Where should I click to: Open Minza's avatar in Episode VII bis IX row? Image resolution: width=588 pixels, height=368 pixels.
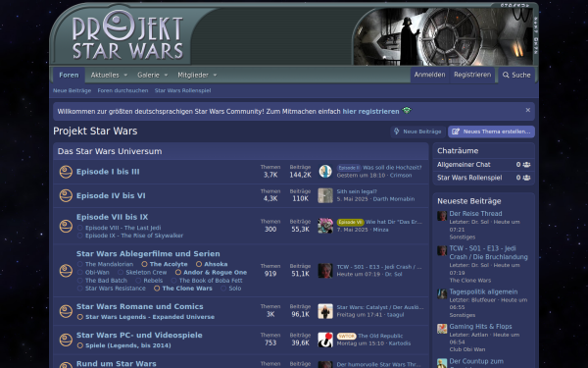point(325,226)
